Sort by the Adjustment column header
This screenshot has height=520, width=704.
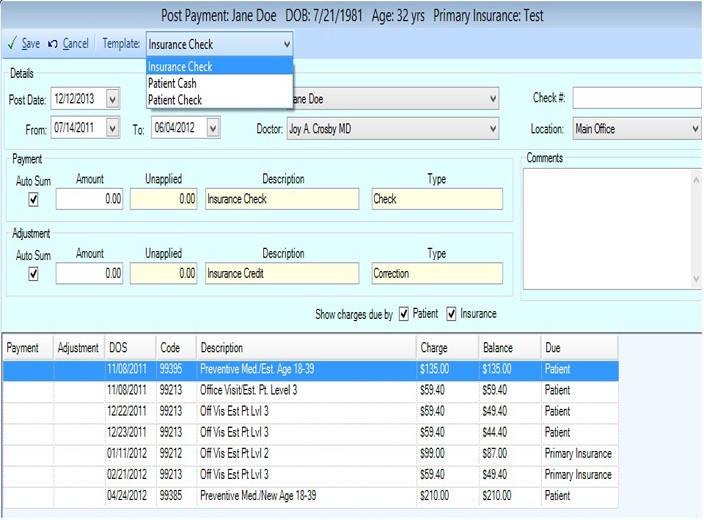tap(79, 348)
